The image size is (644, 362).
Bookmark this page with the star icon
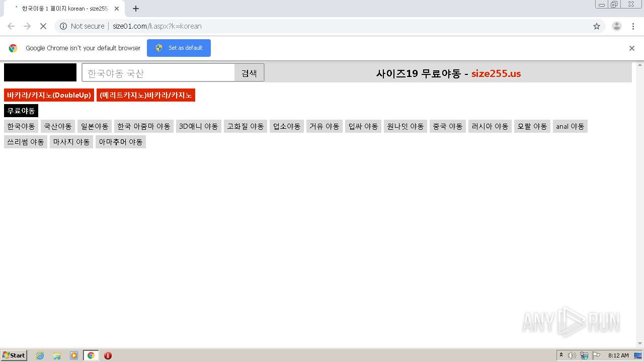pyautogui.click(x=597, y=26)
